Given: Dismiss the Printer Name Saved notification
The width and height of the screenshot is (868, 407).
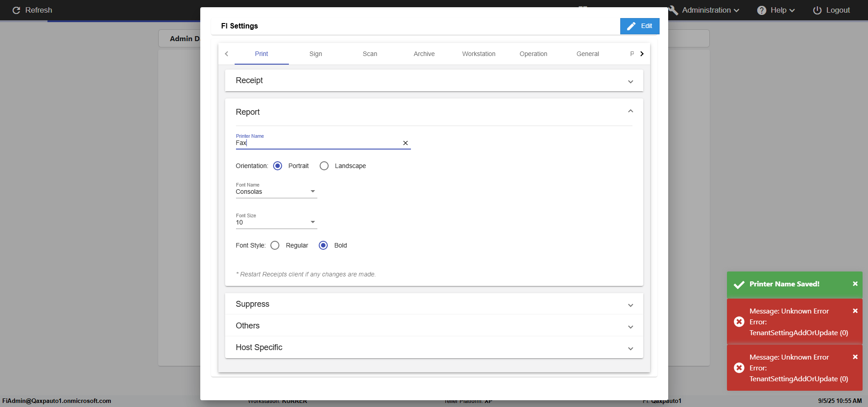Looking at the screenshot, I should click(855, 284).
